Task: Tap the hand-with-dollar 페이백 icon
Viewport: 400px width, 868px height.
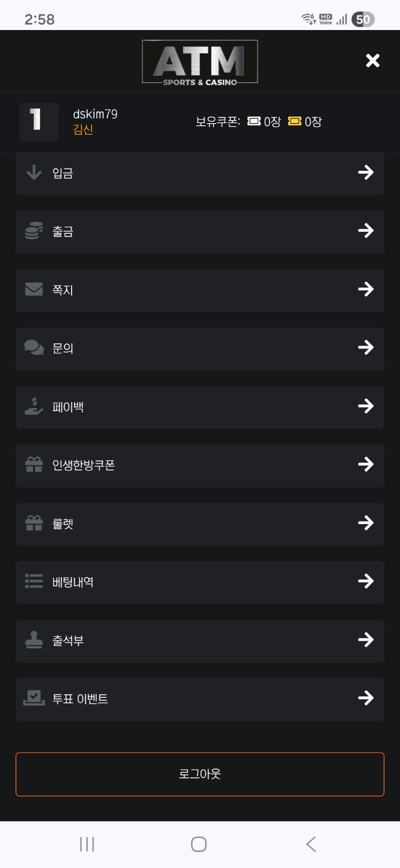Action: (x=34, y=406)
